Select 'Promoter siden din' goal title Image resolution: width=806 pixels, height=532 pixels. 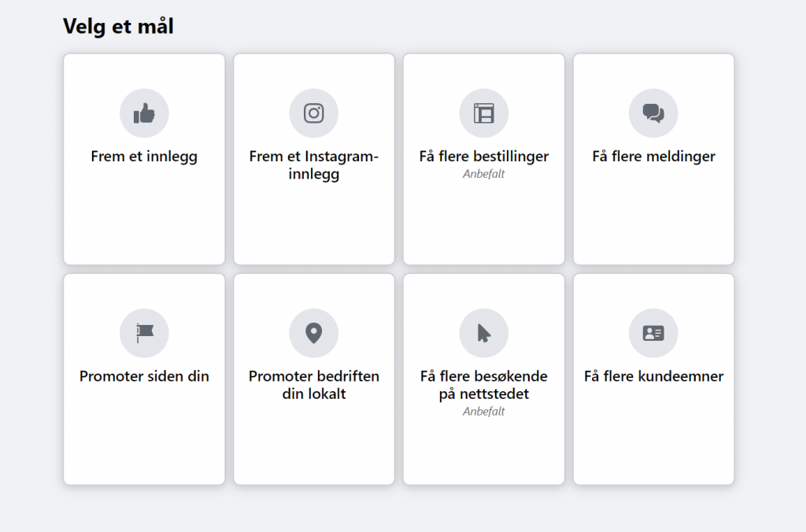point(144,376)
